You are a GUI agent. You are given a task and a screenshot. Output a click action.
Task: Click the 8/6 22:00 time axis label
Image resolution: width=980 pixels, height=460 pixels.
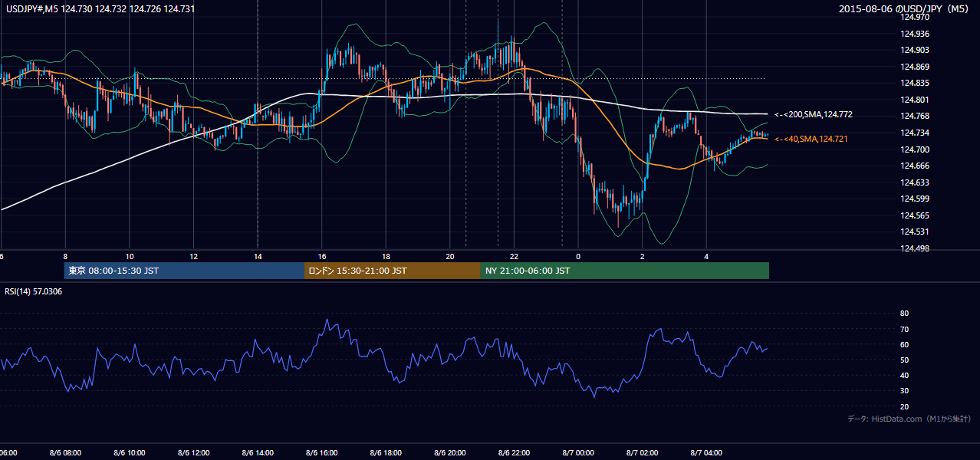pyautogui.click(x=514, y=453)
